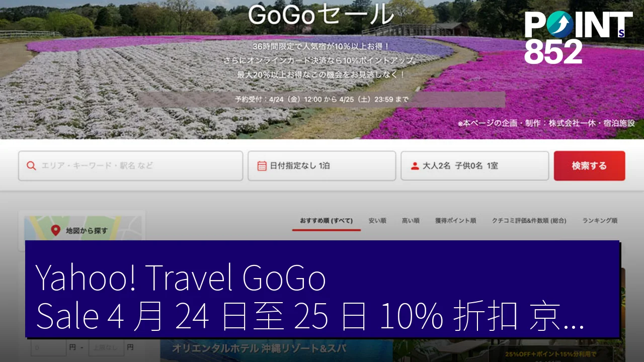The width and height of the screenshot is (644, 362).
Task: Click the person icon in the guests field
Action: [x=415, y=166]
